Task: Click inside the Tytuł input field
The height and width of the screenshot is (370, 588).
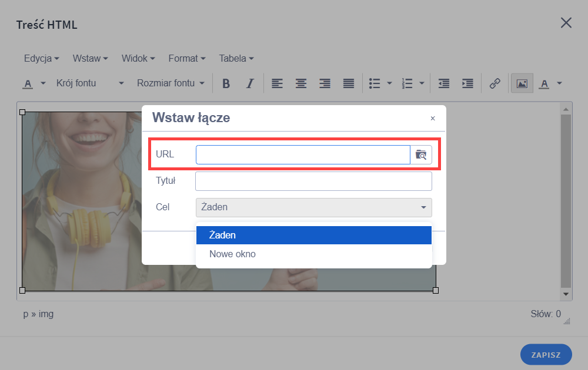Action: 313,181
